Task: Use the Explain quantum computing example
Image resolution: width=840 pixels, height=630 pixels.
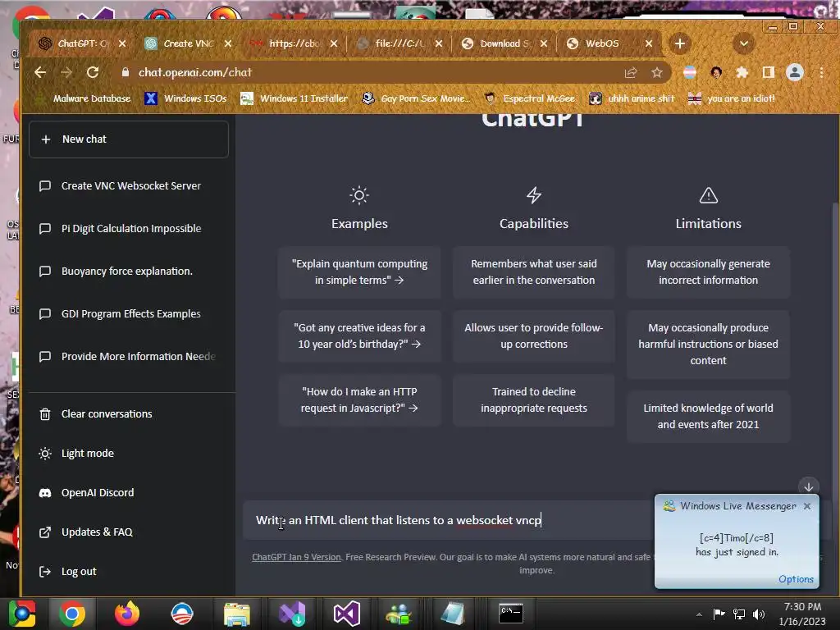Action: pos(359,272)
